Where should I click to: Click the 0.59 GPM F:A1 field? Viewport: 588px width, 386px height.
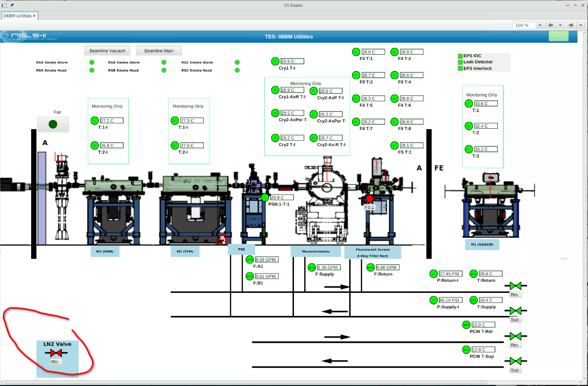click(267, 260)
